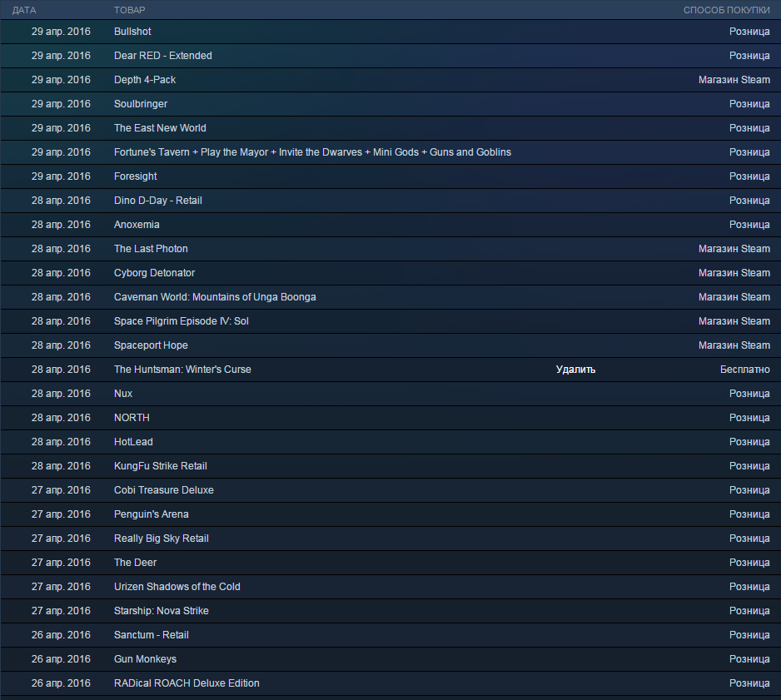
Task: Click Магазин Steam in Depth 4-Pack row
Action: coord(734,80)
